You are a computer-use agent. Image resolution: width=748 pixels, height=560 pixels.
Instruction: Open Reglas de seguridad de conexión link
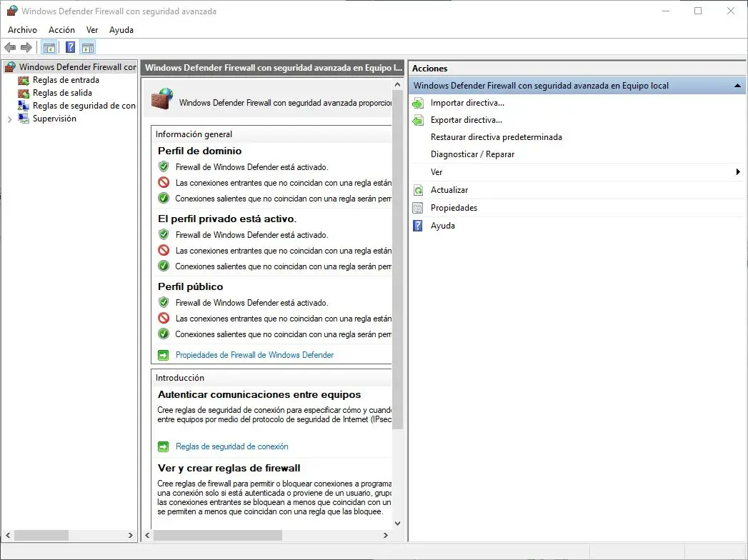(232, 447)
